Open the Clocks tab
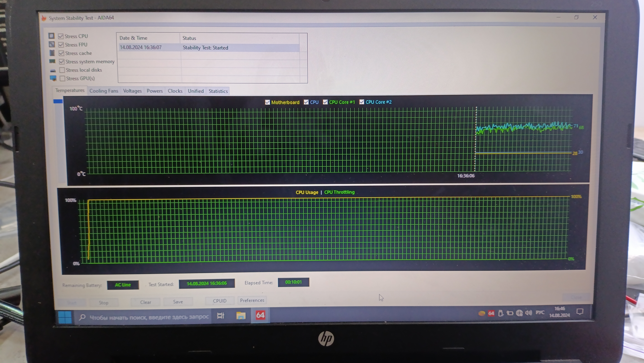The image size is (644, 363). [175, 91]
